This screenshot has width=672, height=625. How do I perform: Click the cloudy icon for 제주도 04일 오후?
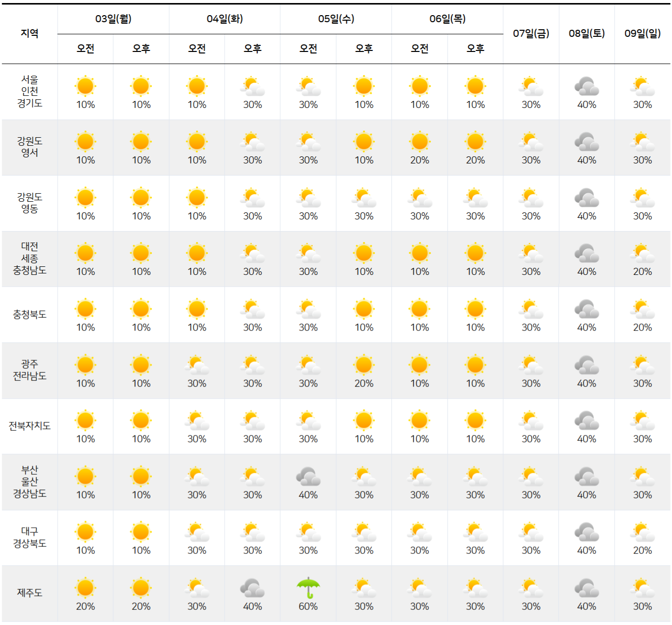click(x=252, y=588)
